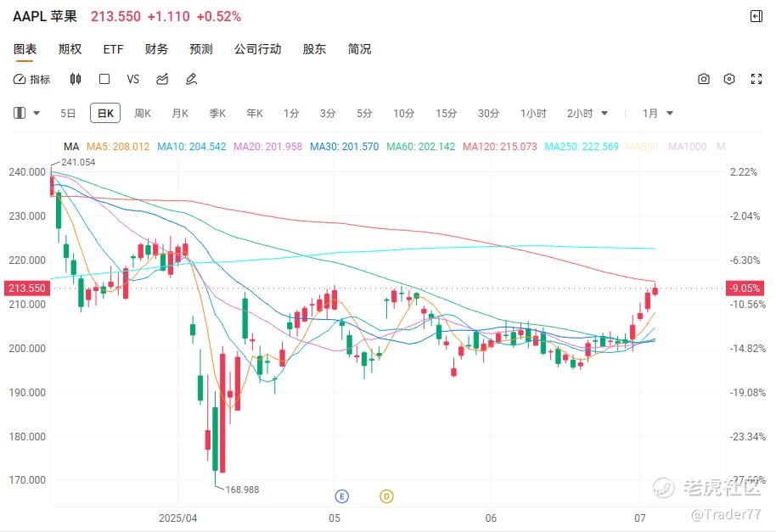Select the 日K daily candles
Viewport: 776px width, 532px height.
[x=105, y=113]
